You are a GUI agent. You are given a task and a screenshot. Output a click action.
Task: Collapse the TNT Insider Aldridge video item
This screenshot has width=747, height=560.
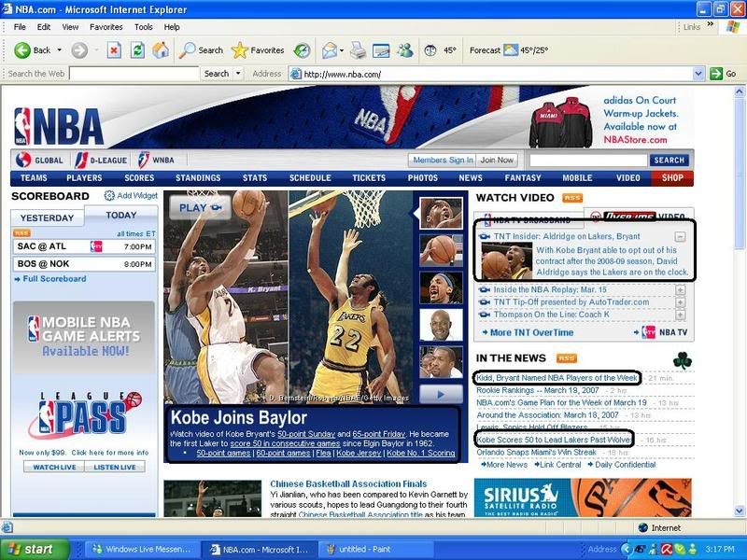(x=680, y=237)
